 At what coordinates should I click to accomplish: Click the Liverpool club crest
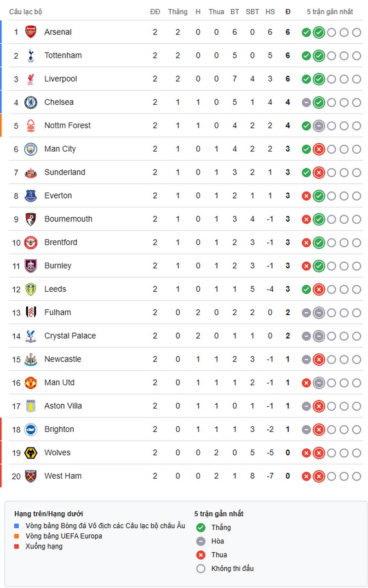tap(31, 79)
